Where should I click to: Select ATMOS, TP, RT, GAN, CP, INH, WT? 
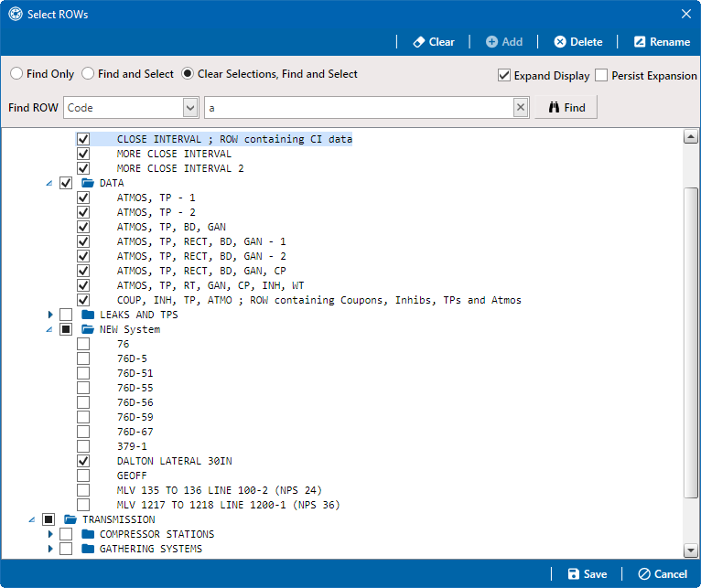click(x=210, y=285)
